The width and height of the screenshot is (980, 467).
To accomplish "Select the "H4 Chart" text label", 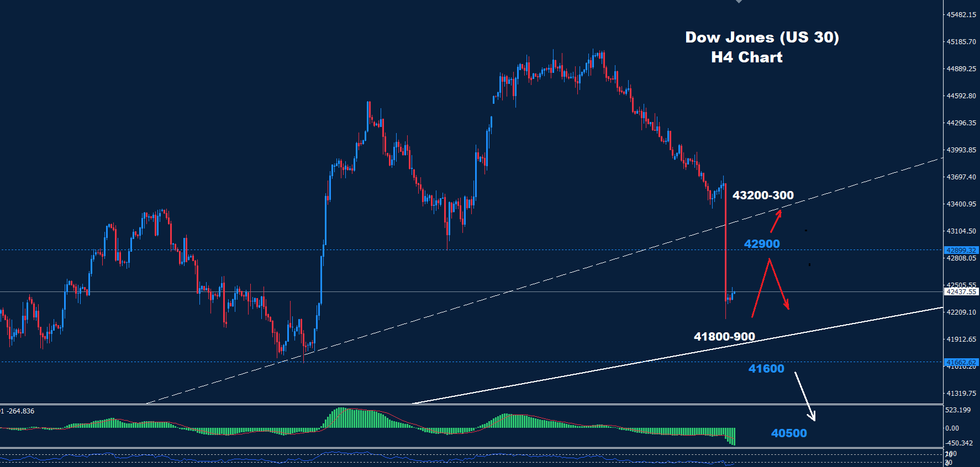I will (746, 57).
